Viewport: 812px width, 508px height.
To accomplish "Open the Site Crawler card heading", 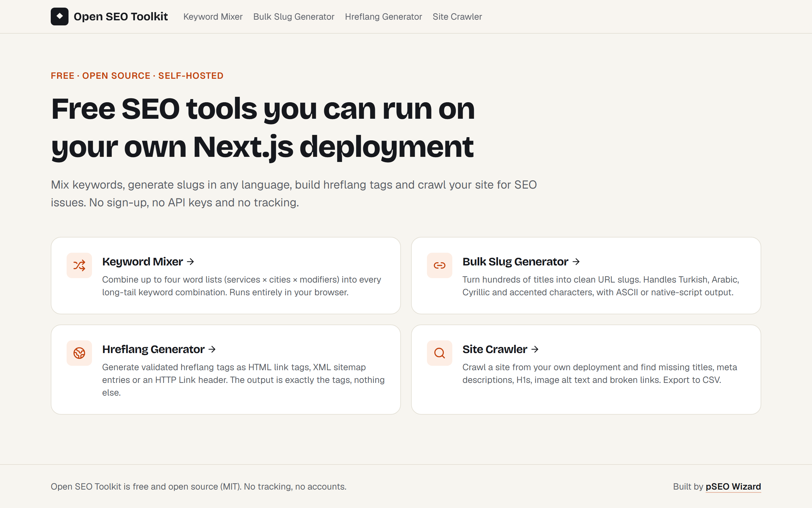I will click(495, 350).
